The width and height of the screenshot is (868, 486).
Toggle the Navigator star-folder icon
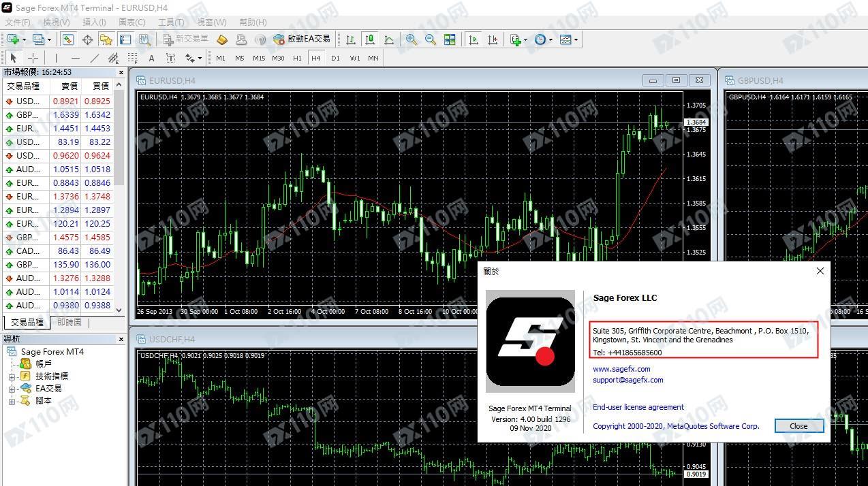click(x=106, y=39)
